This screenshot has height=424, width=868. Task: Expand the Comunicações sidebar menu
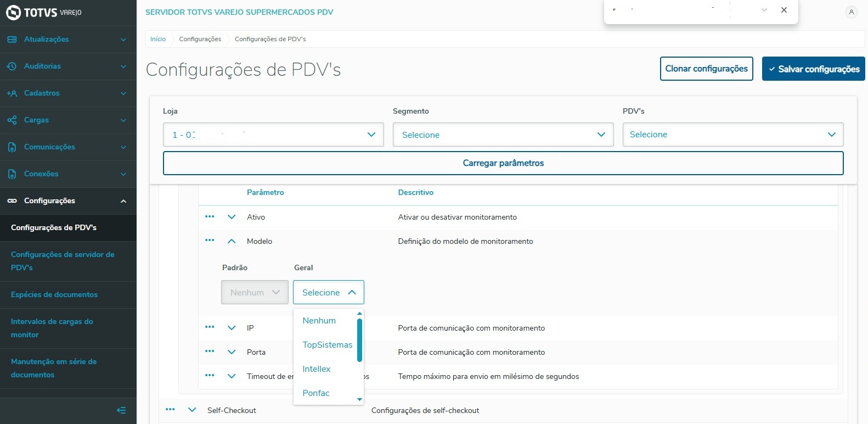(x=68, y=147)
